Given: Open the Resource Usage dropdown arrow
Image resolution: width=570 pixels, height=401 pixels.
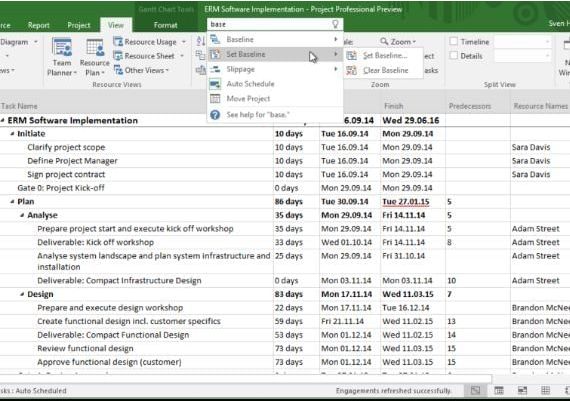Looking at the screenshot, I should [x=183, y=42].
